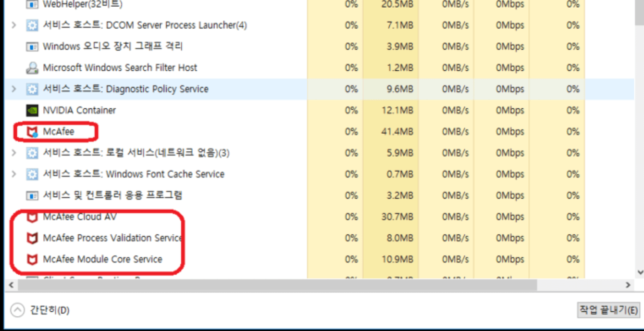Image resolution: width=644 pixels, height=331 pixels.
Task: Click the Microsoft Windows Search Filter Host icon
Action: point(32,68)
